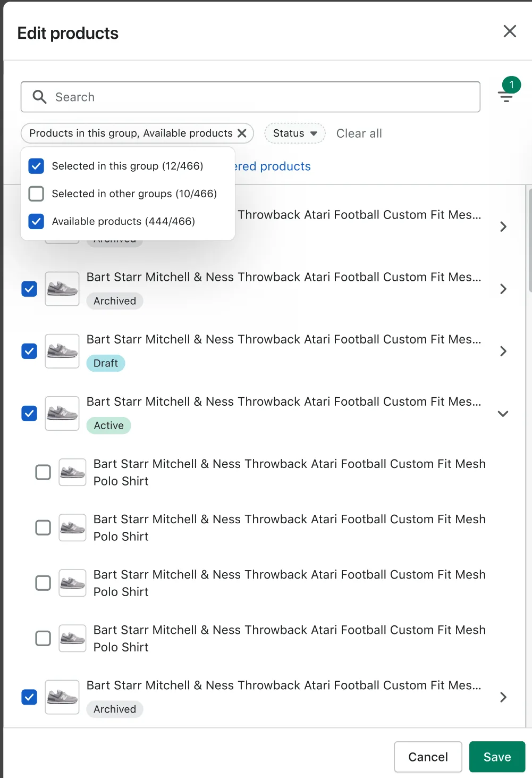Uncheck the Draft product checkbox
This screenshot has width=532, height=778.
29,351
